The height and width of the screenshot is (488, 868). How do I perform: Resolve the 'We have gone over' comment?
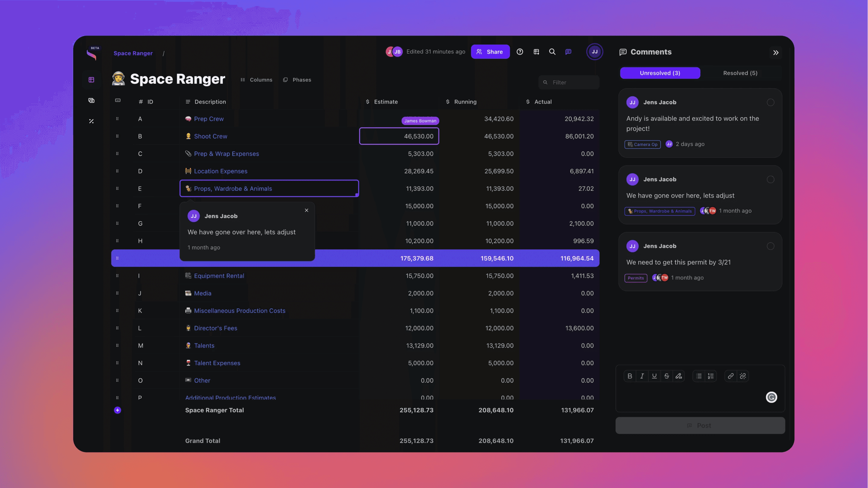(770, 179)
